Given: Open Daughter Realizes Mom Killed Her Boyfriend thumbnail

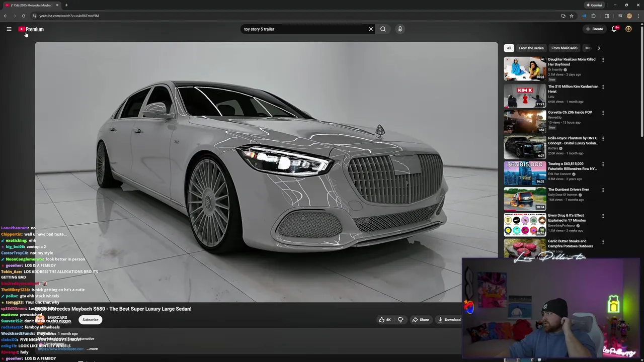Looking at the screenshot, I should [525, 68].
